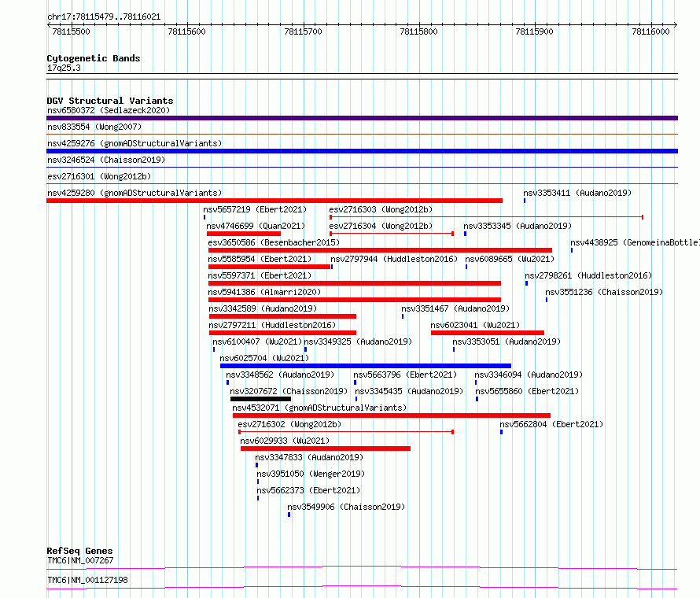Click nsv3551236 (Chaisson2019) label

pyautogui.click(x=604, y=292)
